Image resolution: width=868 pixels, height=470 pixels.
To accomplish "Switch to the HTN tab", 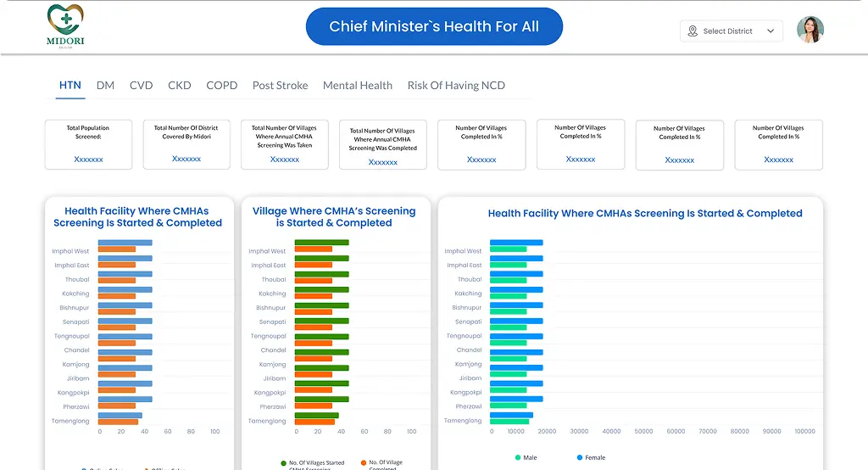I will pyautogui.click(x=70, y=86).
